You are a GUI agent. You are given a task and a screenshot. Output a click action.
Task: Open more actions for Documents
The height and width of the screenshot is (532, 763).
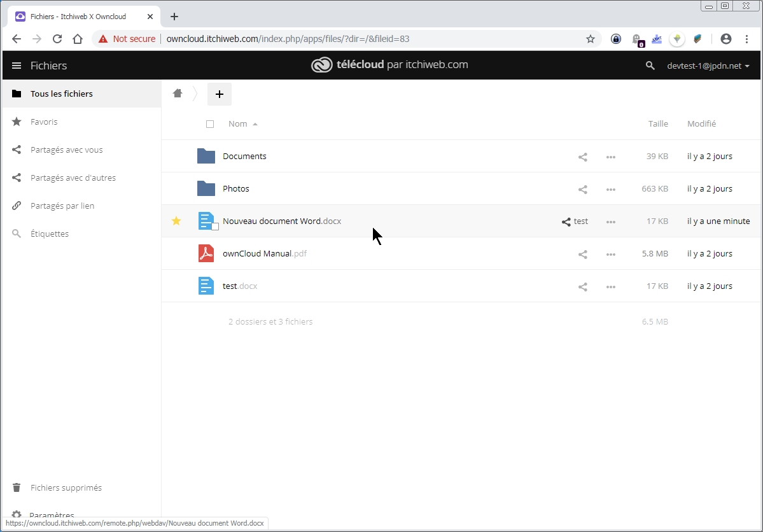click(x=611, y=157)
